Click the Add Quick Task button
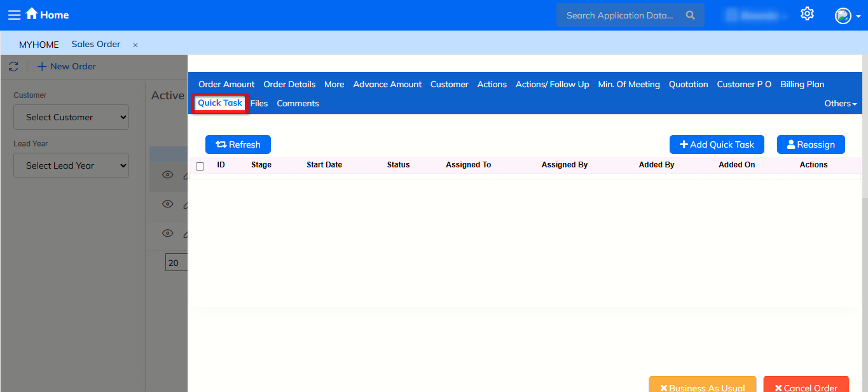Viewport: 868px width, 392px height. tap(717, 144)
